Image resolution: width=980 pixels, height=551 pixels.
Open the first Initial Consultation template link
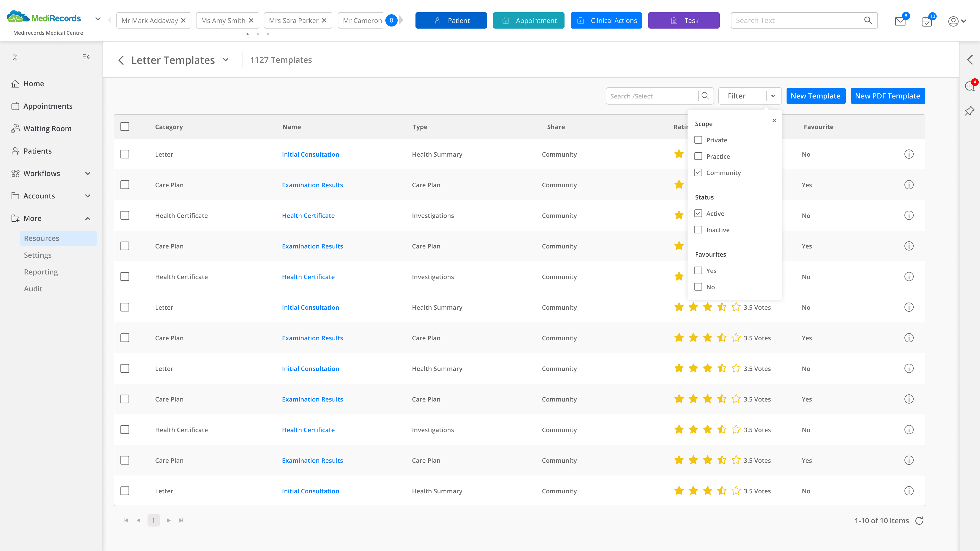pos(310,154)
